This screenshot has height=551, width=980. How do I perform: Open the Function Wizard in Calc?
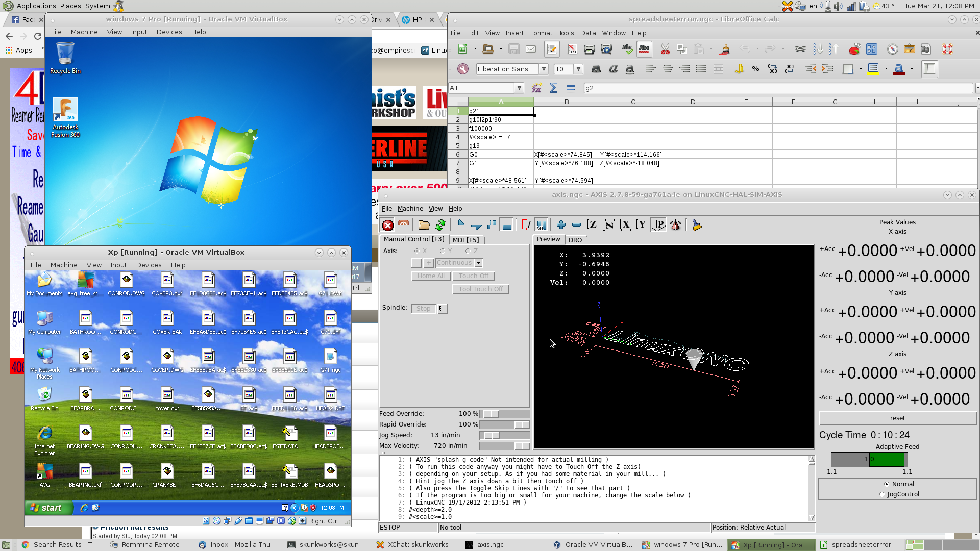coord(536,88)
